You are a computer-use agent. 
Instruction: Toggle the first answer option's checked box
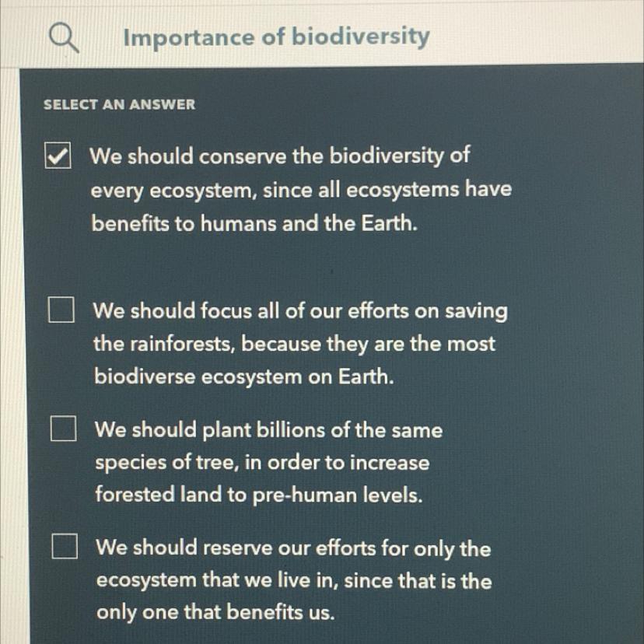coord(57,156)
